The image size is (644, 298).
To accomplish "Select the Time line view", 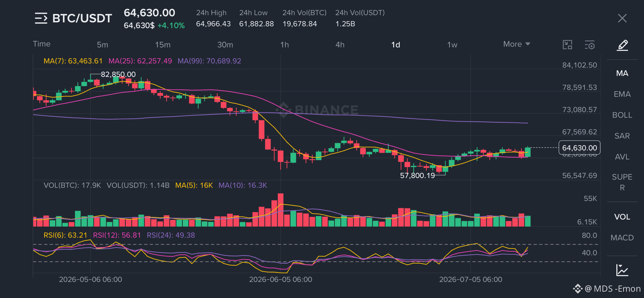I will pos(42,44).
